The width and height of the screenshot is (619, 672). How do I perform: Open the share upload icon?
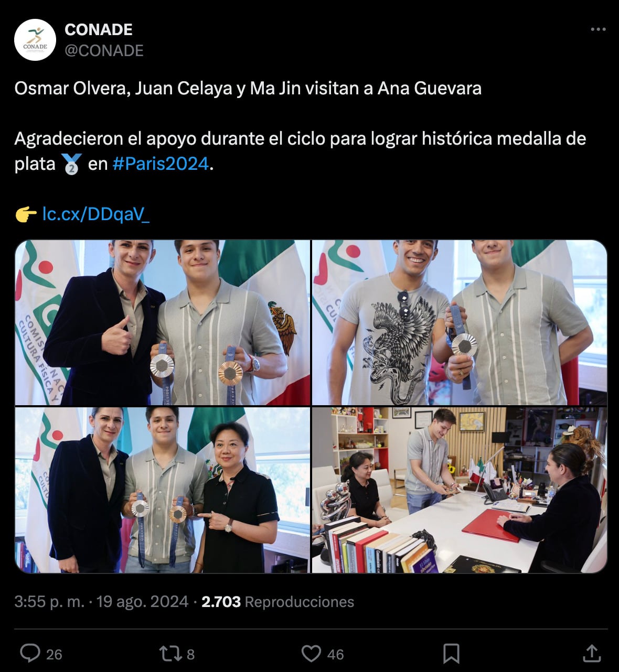(592, 653)
